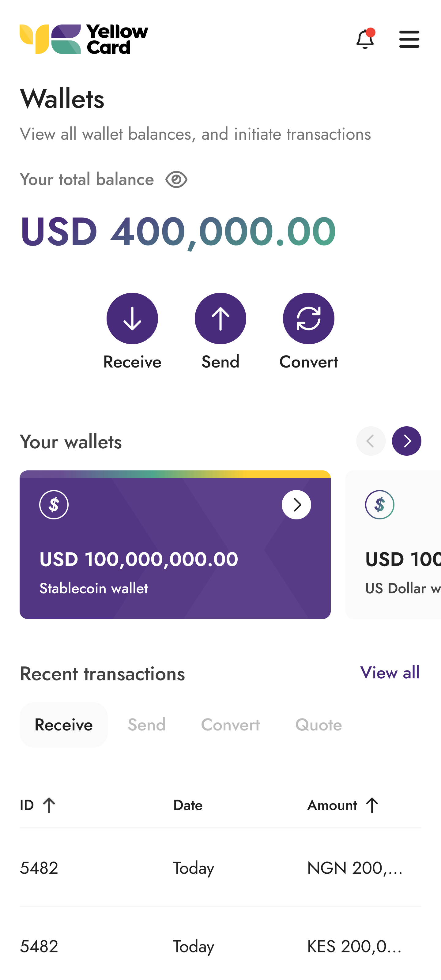This screenshot has height=980, width=441.
Task: Click the Yellow Card logo
Action: 84,39
